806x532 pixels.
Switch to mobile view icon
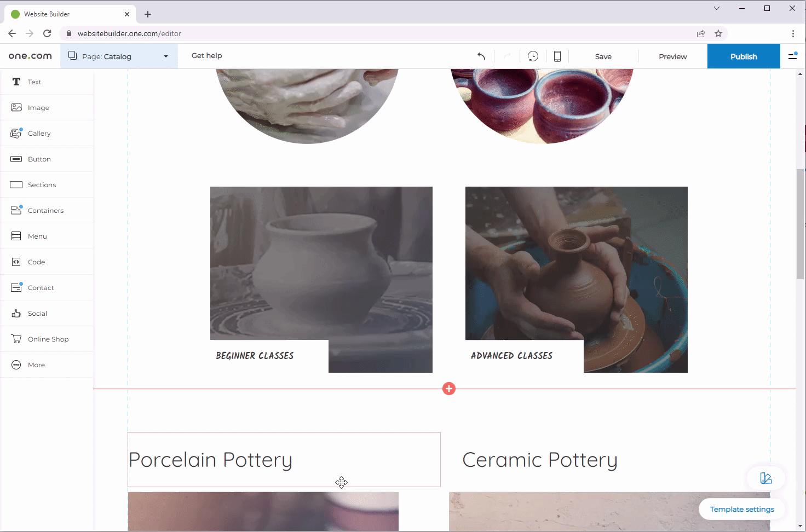(x=557, y=56)
